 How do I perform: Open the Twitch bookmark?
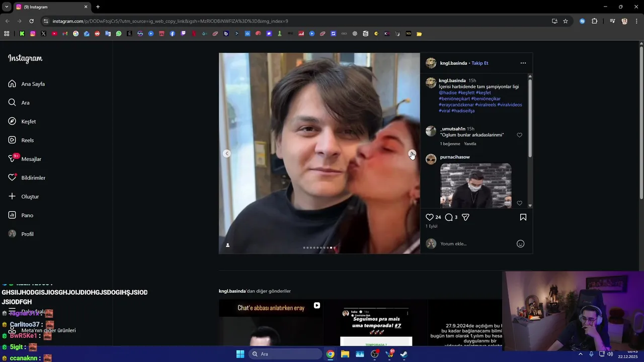click(x=183, y=34)
